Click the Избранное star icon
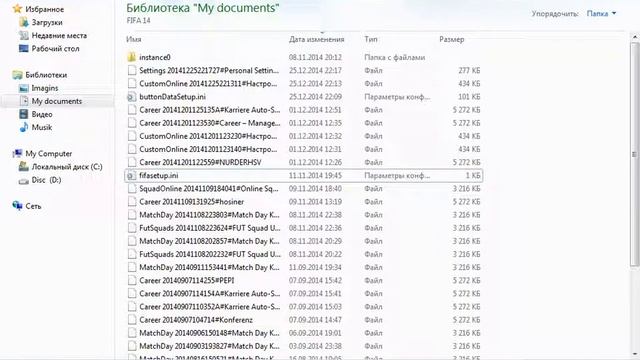Viewport: 640px width, 360px height. tap(17, 9)
